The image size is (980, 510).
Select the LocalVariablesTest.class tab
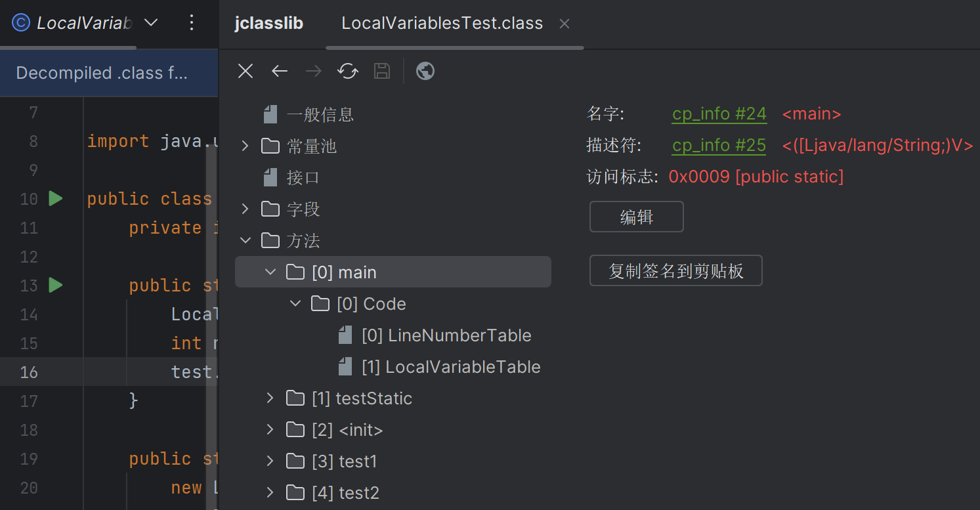tap(442, 24)
